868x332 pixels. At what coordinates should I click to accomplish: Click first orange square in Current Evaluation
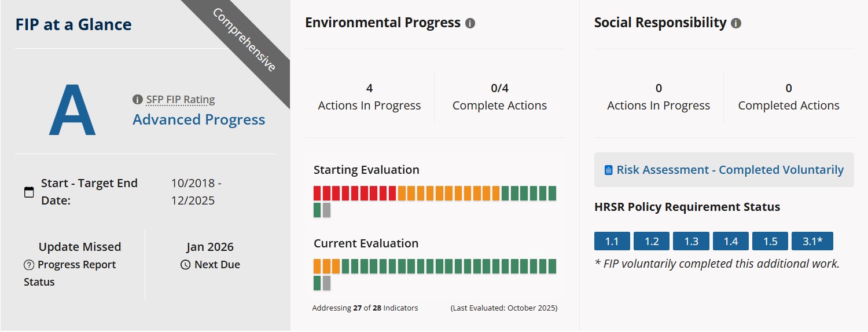coord(317,266)
